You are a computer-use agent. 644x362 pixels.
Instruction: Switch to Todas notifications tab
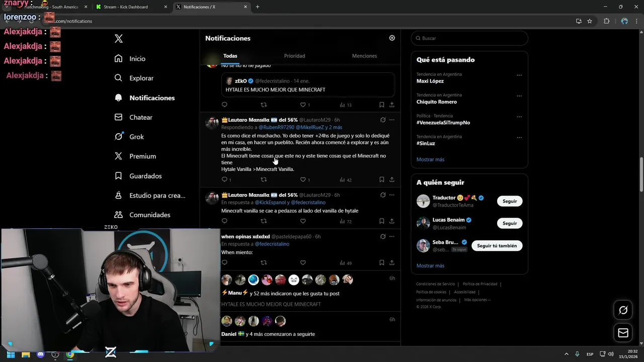(x=230, y=56)
